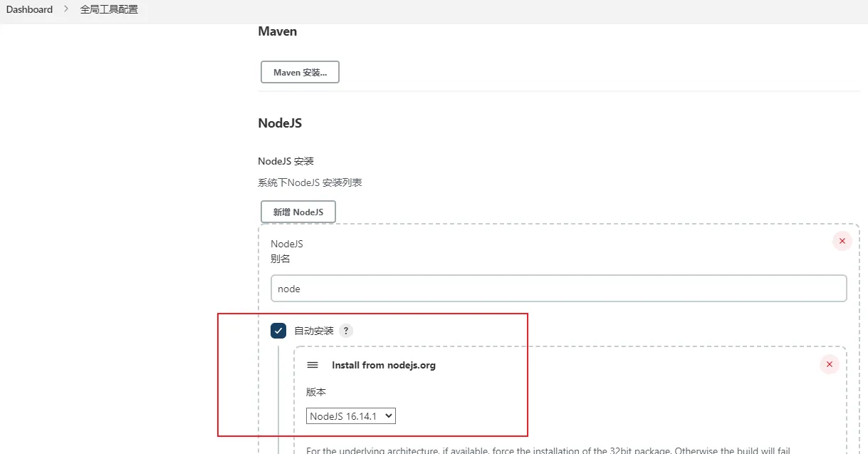This screenshot has width=868, height=454.
Task: Click the NodeJS 安装 label
Action: (286, 161)
